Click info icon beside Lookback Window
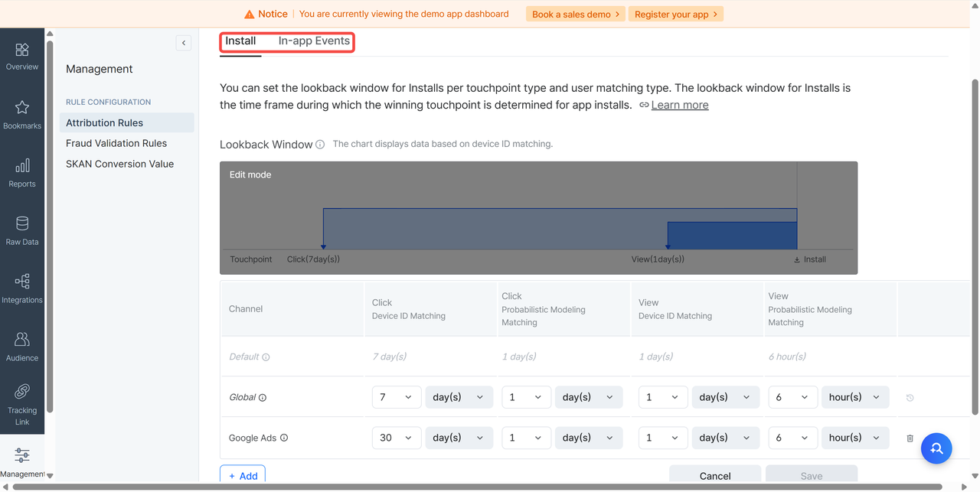 (320, 145)
